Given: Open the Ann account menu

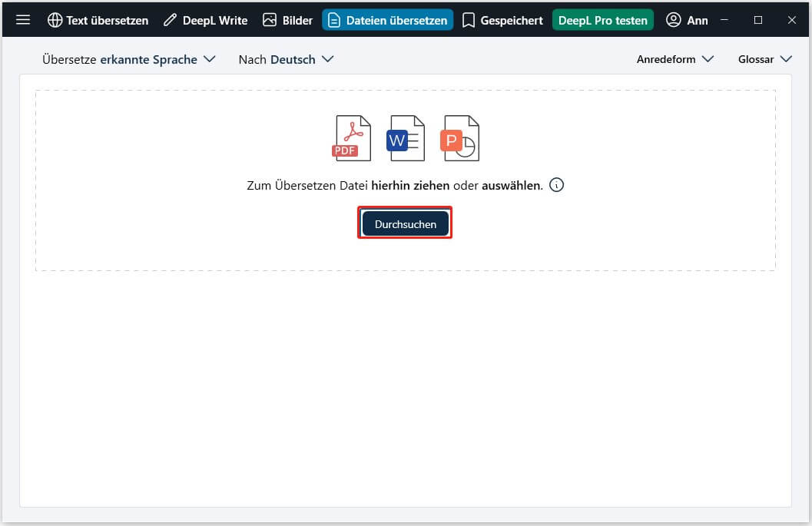Looking at the screenshot, I should pos(687,20).
